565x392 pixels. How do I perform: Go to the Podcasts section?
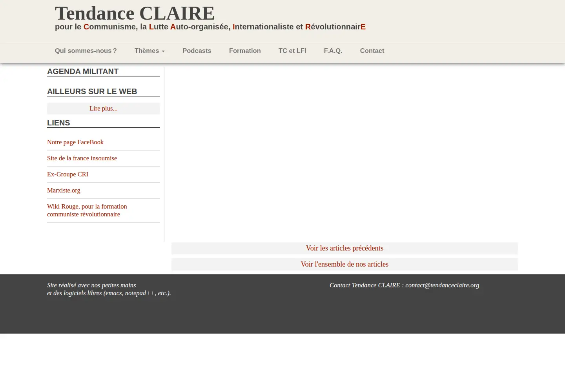pos(197,51)
